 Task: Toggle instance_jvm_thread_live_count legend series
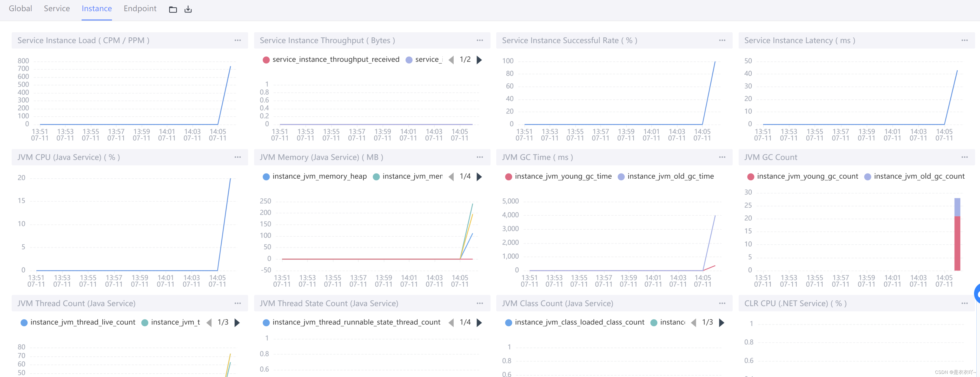(78, 323)
